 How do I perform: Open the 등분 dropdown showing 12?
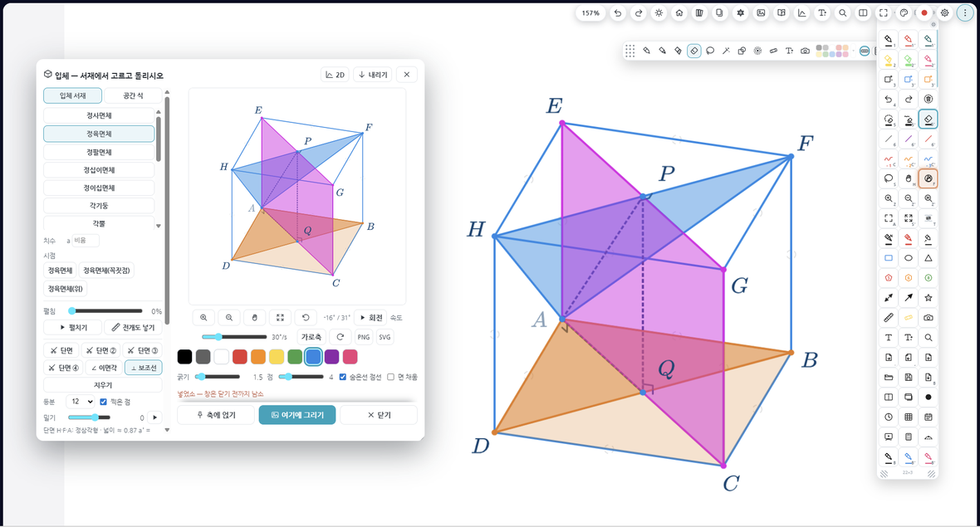80,402
